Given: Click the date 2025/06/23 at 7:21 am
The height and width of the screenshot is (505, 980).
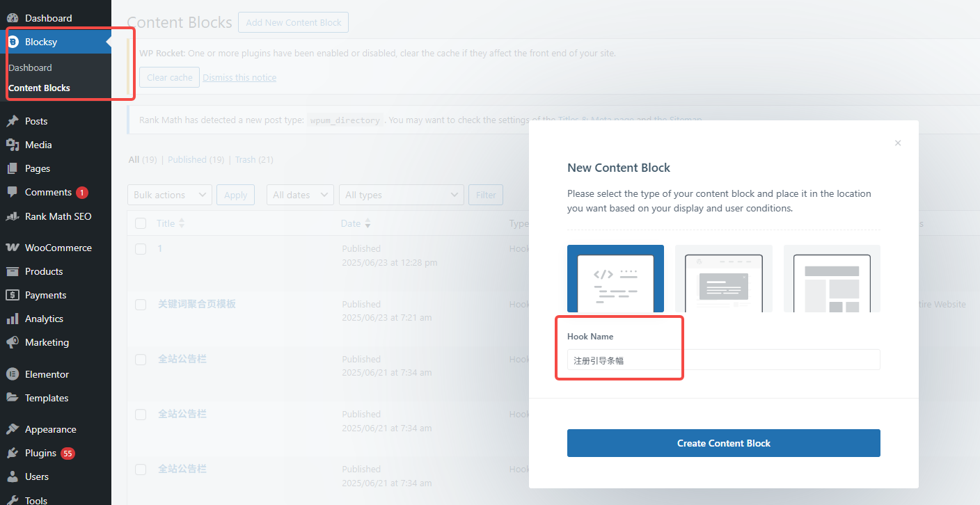Looking at the screenshot, I should pos(387,317).
